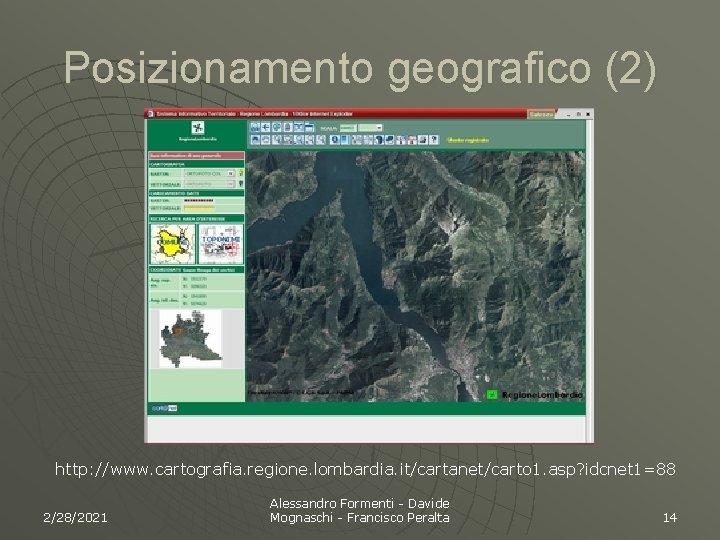The image size is (720, 540).
Task: Click the cartanet logo in bottom green bar
Action: [164, 408]
